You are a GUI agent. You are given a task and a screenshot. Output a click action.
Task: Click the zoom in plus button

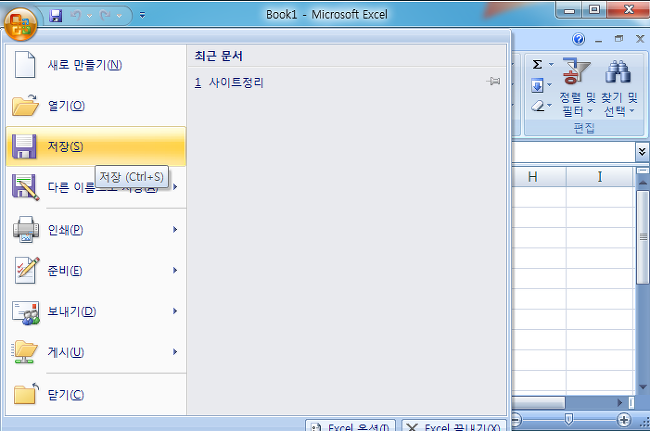[x=624, y=420]
